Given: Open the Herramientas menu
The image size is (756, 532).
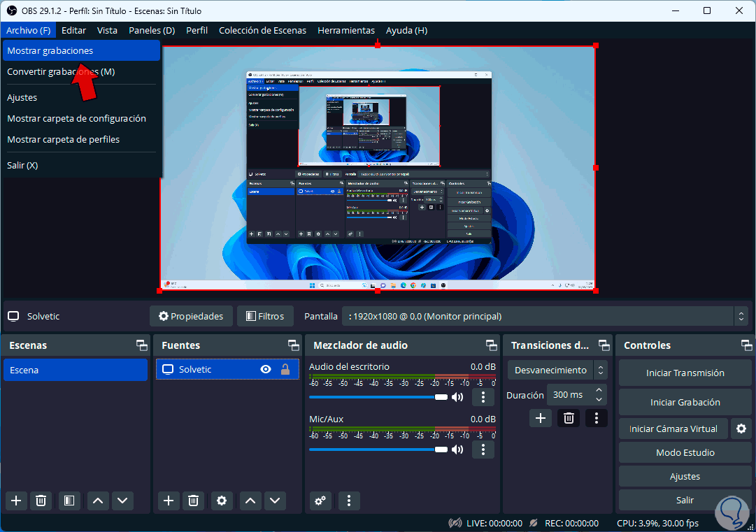Looking at the screenshot, I should (346, 30).
